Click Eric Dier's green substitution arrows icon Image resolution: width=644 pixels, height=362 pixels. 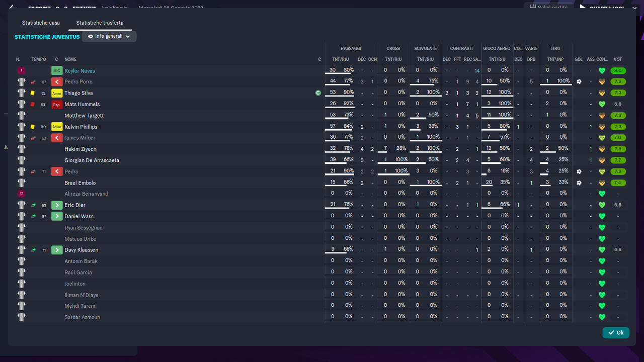(33, 205)
